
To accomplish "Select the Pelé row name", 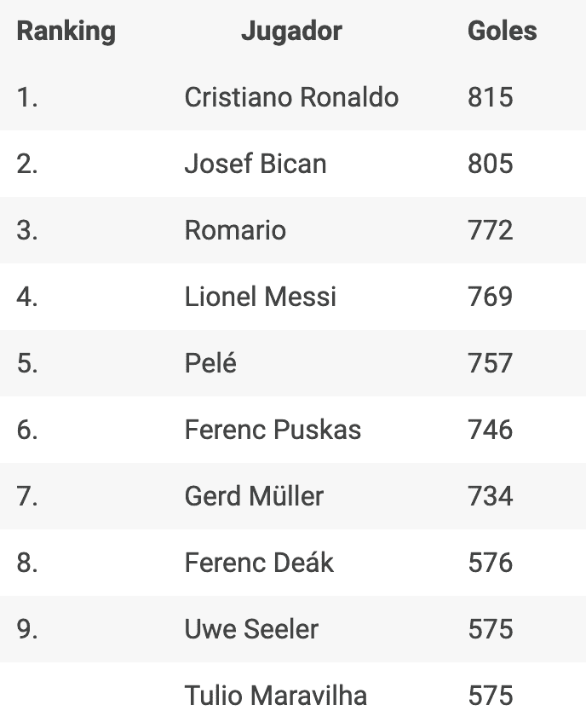I will click(x=210, y=363).
